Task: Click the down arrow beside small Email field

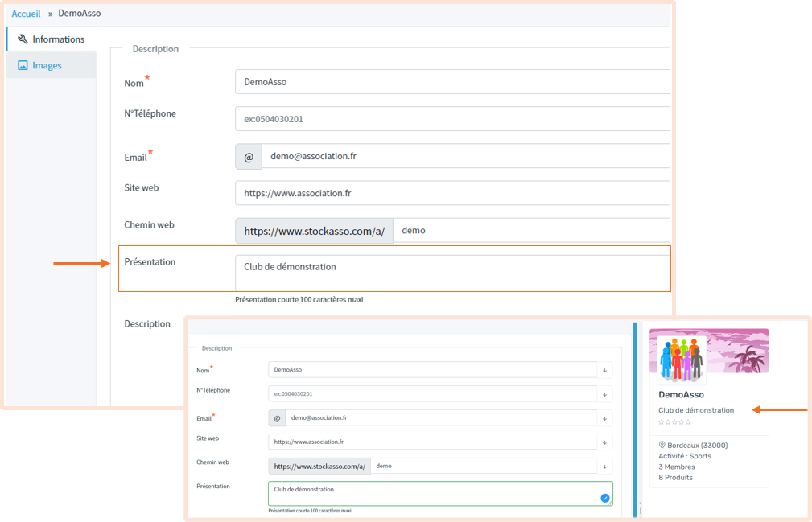Action: tap(604, 418)
